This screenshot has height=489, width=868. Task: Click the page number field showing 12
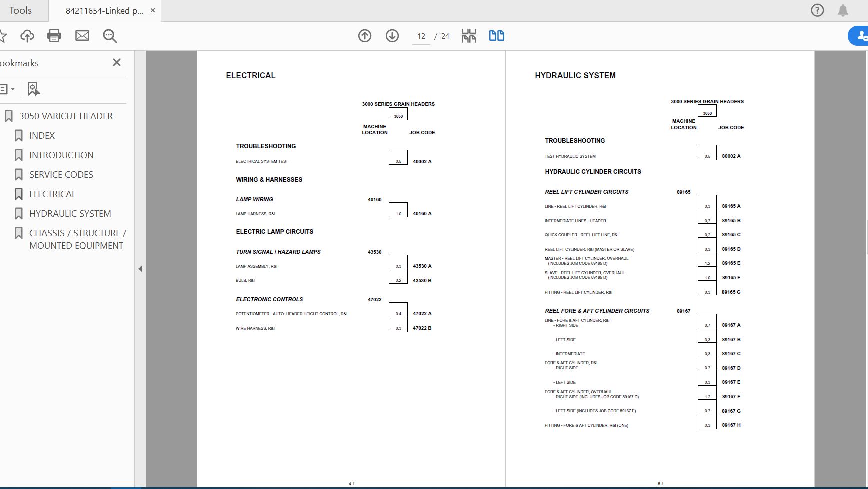click(x=421, y=36)
